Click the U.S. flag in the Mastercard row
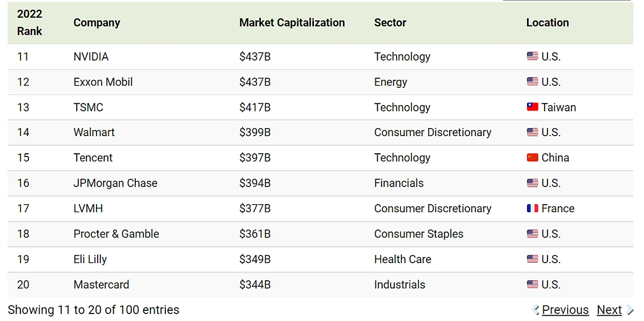 pos(532,285)
